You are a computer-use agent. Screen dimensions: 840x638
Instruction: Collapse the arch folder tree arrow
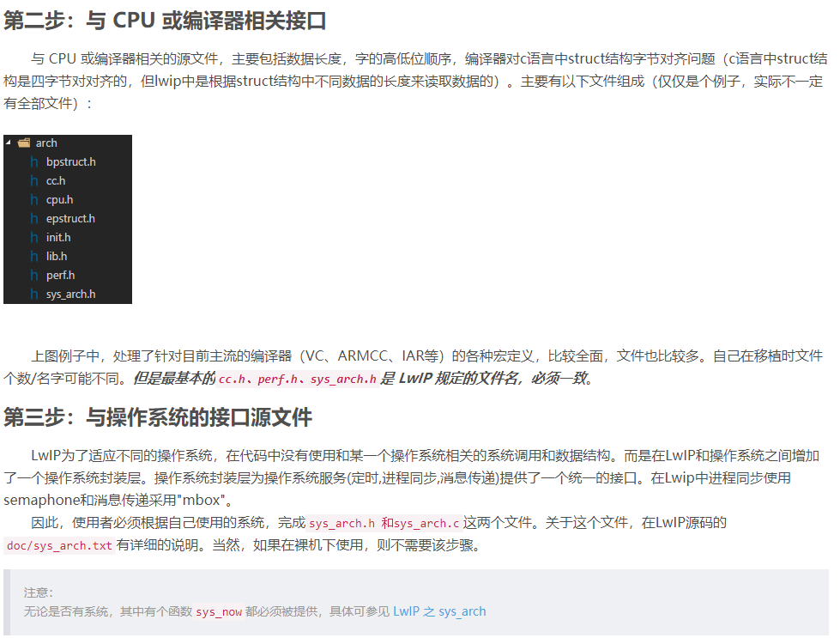(x=9, y=143)
